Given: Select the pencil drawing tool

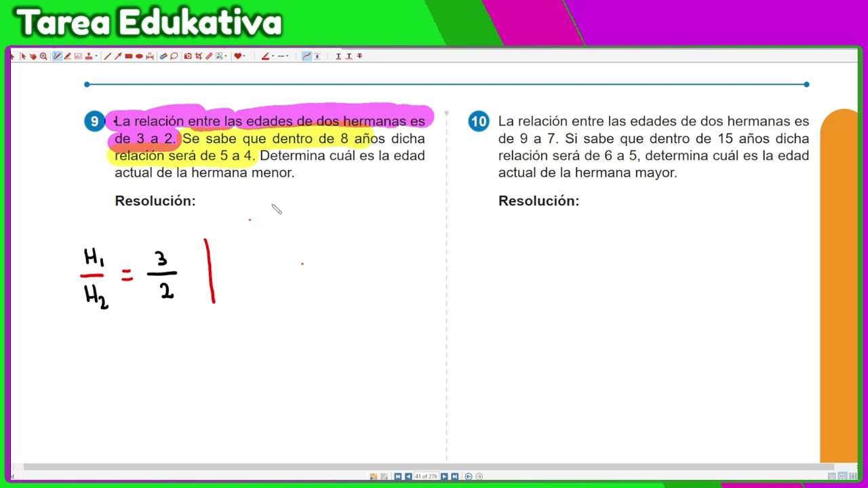Looking at the screenshot, I should [57, 56].
